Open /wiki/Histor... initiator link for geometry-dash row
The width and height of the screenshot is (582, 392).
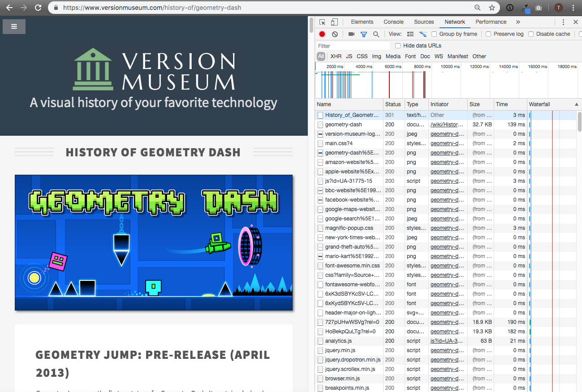(x=447, y=125)
